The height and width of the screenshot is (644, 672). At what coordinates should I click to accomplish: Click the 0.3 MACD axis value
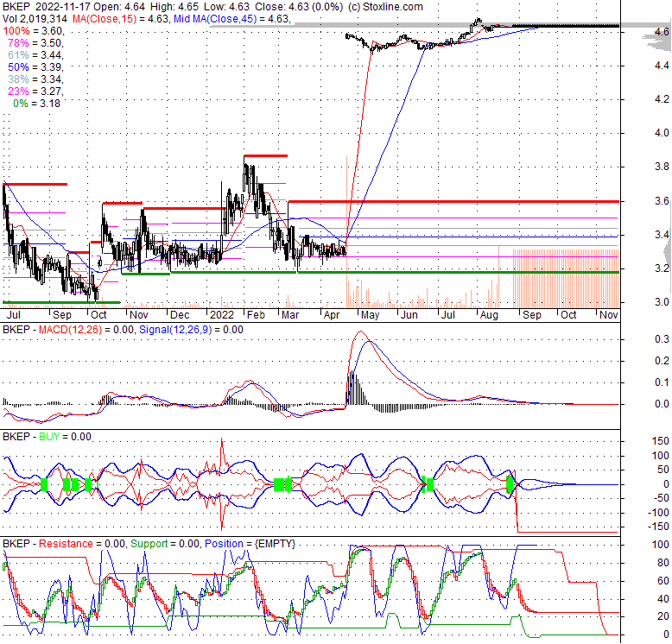pos(662,339)
